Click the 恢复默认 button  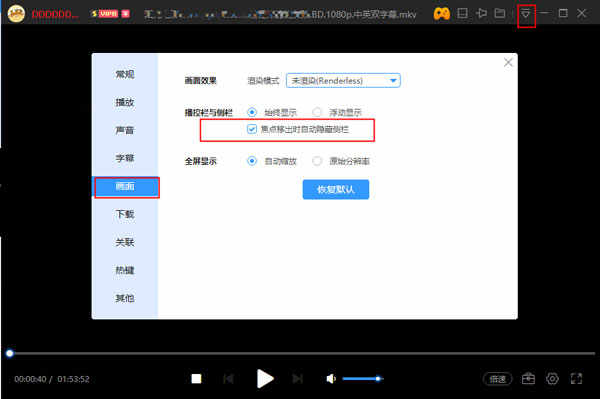336,189
